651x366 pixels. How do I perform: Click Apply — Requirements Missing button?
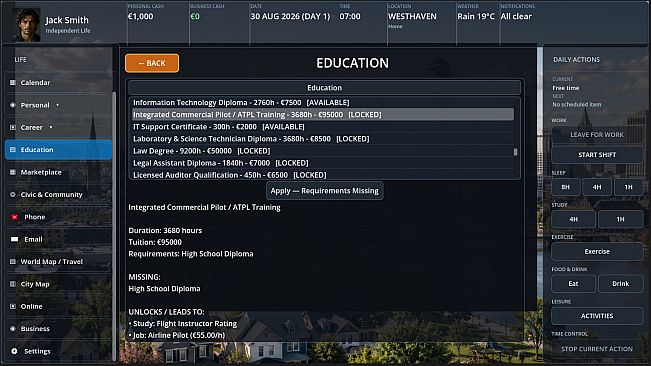click(325, 191)
